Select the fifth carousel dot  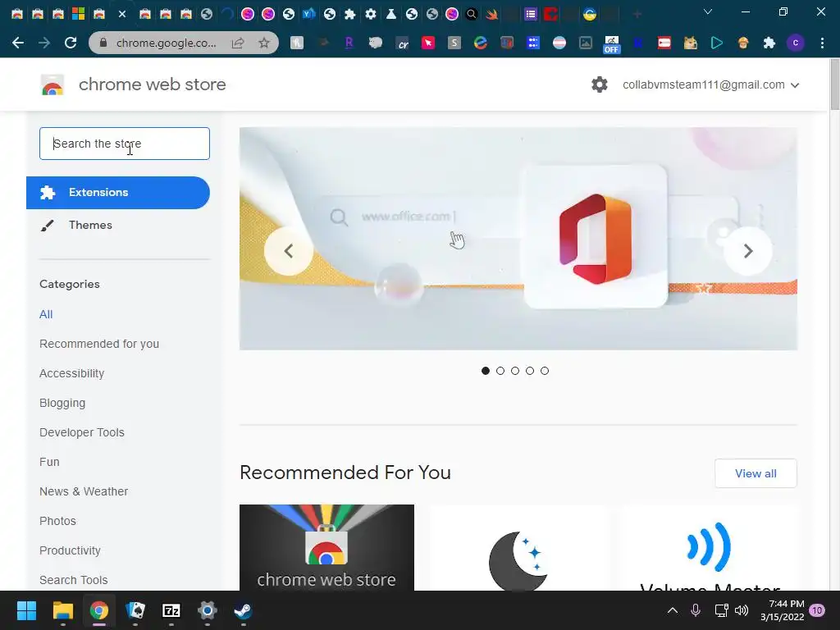[545, 371]
